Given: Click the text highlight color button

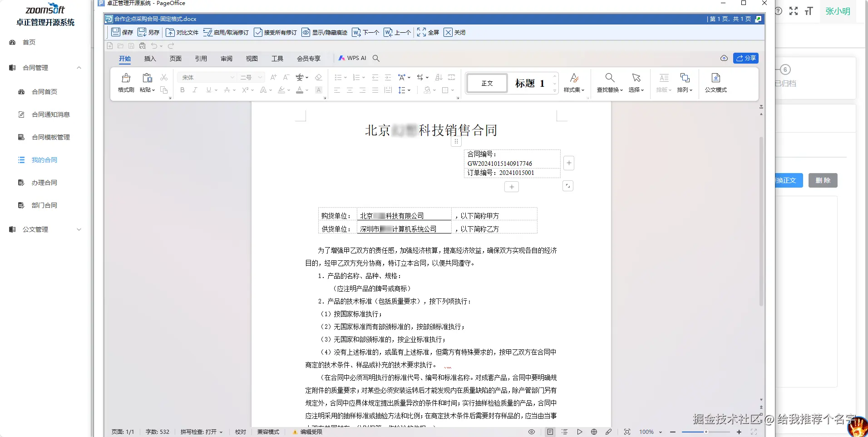Looking at the screenshot, I should coord(281,90).
